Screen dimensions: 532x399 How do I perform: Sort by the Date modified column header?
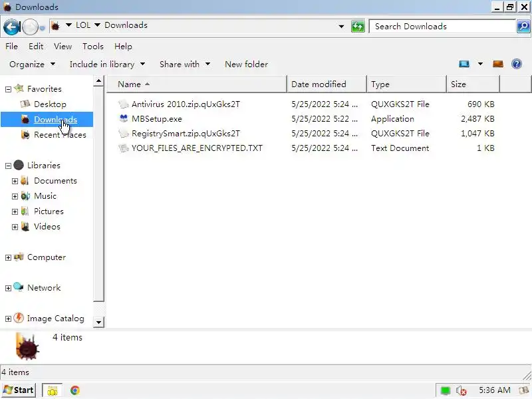click(327, 84)
